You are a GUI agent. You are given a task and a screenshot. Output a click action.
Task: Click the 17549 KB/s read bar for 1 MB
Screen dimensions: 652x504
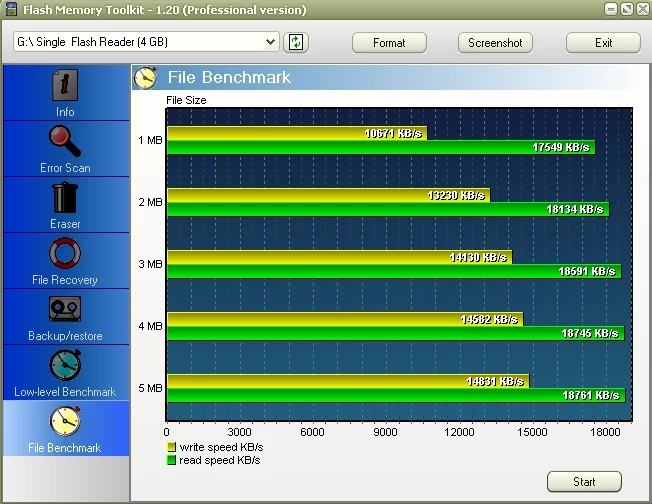(381, 147)
